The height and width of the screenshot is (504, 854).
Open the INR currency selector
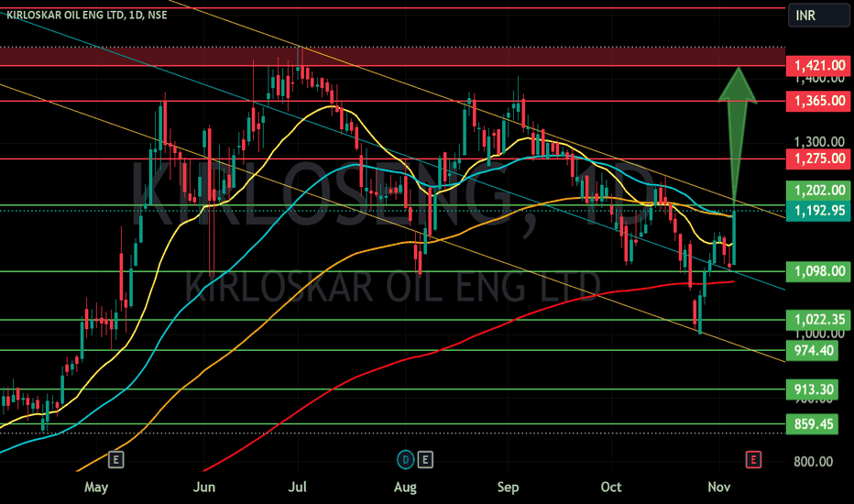pos(818,16)
